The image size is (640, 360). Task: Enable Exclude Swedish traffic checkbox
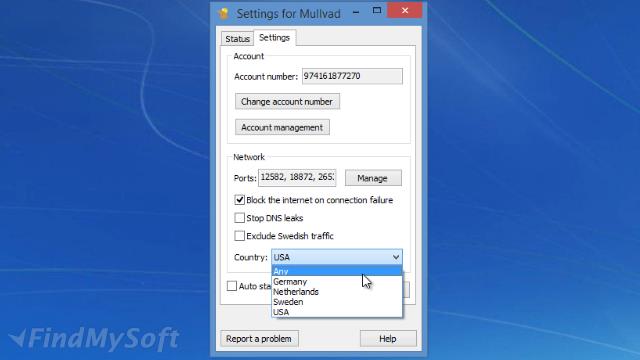pyautogui.click(x=240, y=236)
